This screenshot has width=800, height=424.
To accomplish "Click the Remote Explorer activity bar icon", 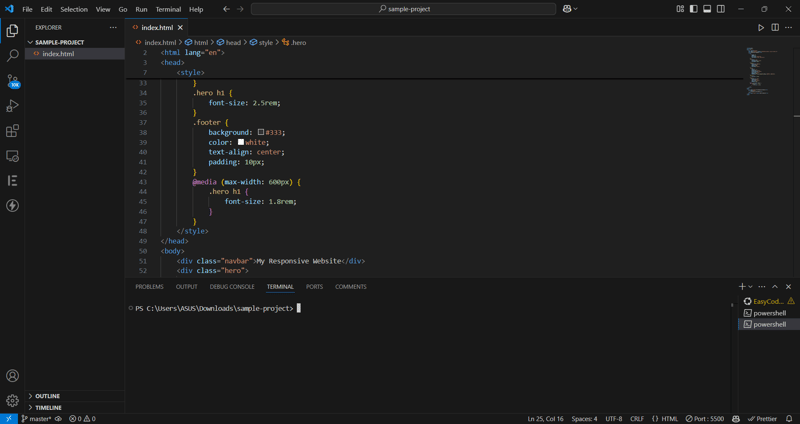I will [12, 156].
